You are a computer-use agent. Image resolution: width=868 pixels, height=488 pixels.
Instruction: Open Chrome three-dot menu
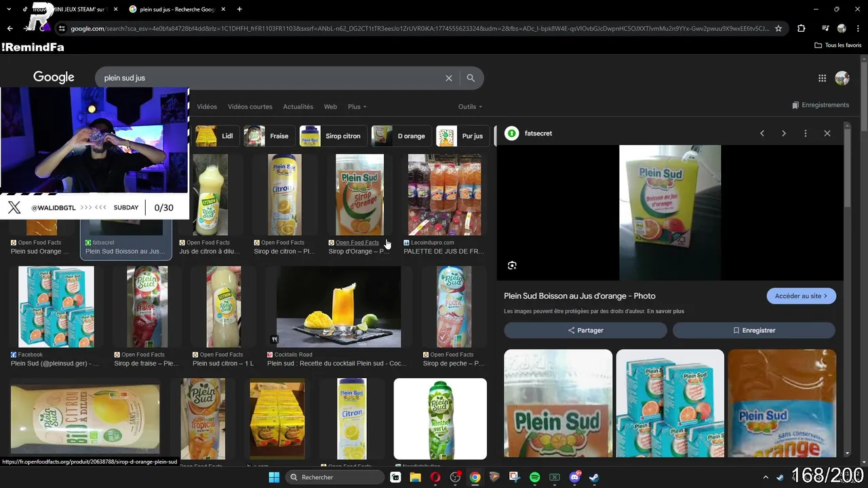coord(858,28)
